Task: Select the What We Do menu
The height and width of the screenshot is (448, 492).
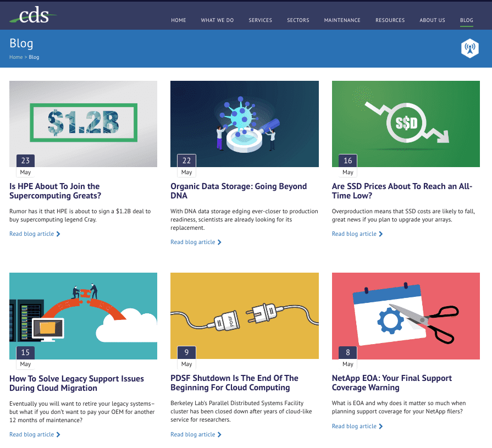Action: [217, 20]
